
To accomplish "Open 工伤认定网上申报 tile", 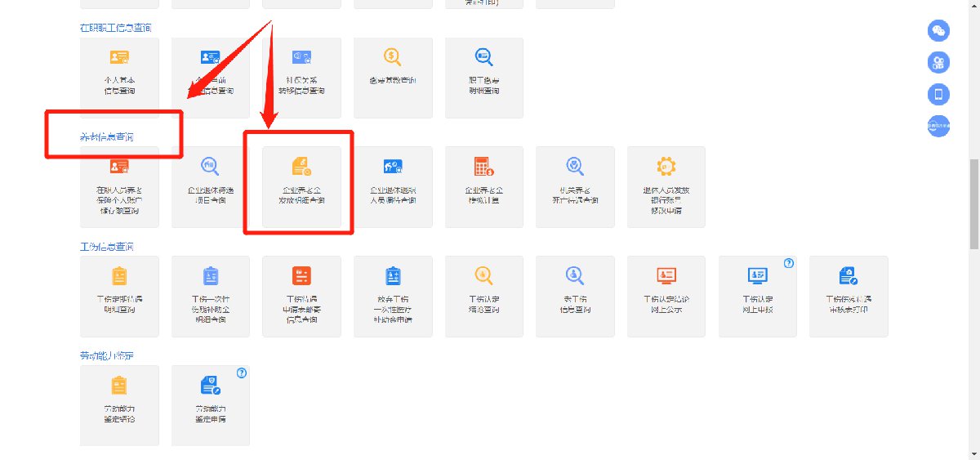I will (758, 295).
